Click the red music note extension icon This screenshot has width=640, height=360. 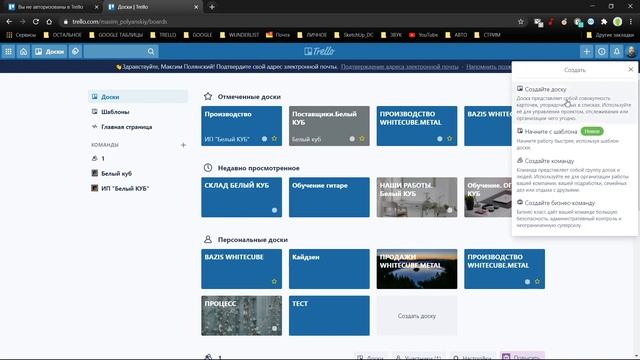[551, 22]
